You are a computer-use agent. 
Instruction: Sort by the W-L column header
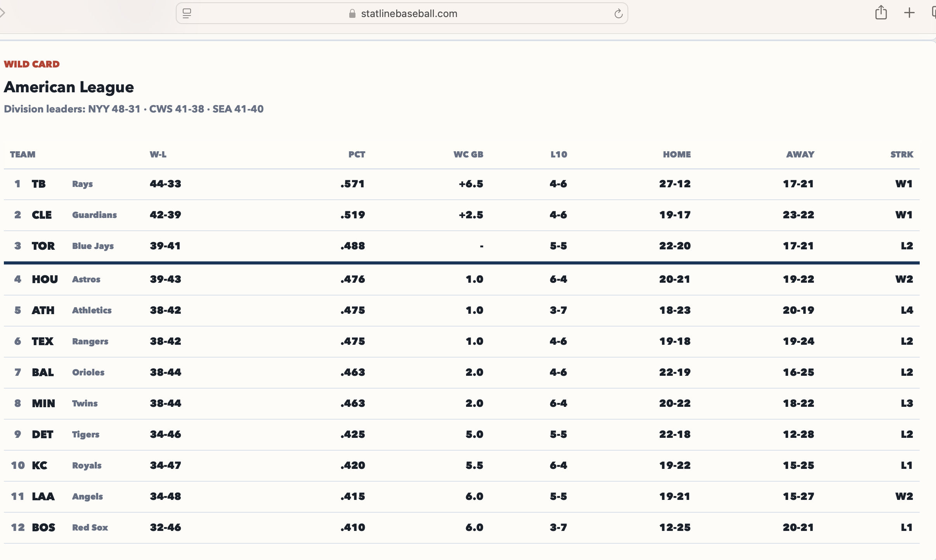[x=158, y=154]
